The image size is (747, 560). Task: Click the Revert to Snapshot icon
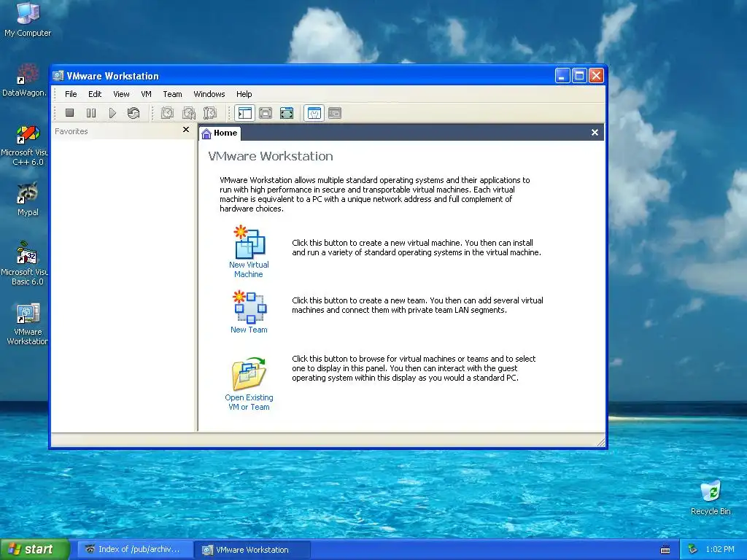(x=189, y=113)
